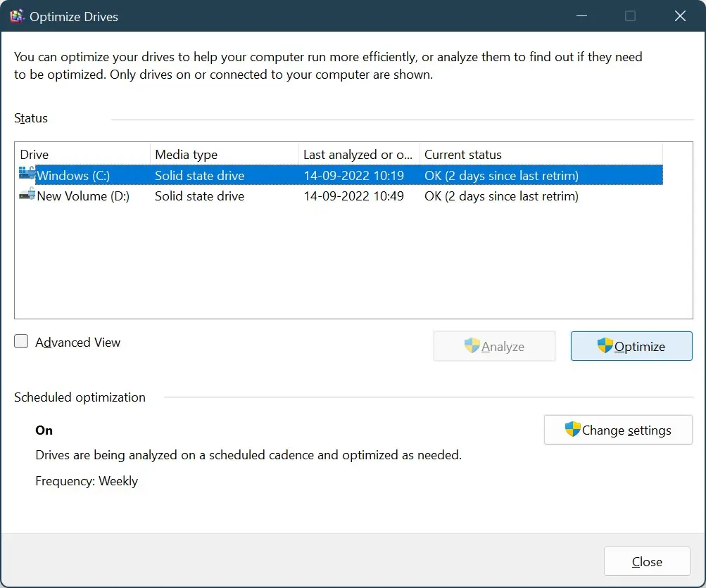Click the Last analyzed column header

click(x=359, y=154)
